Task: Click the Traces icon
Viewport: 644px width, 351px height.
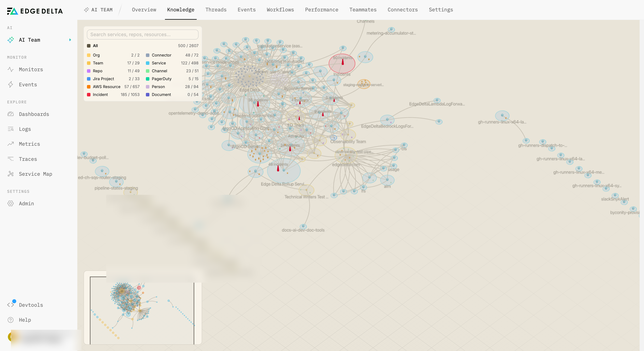Action: click(x=11, y=159)
